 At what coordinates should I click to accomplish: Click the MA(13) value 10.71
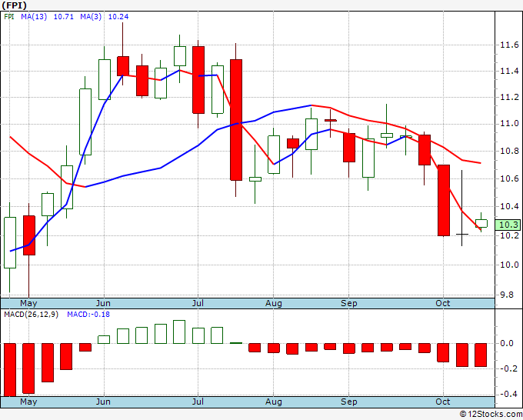tap(64, 17)
